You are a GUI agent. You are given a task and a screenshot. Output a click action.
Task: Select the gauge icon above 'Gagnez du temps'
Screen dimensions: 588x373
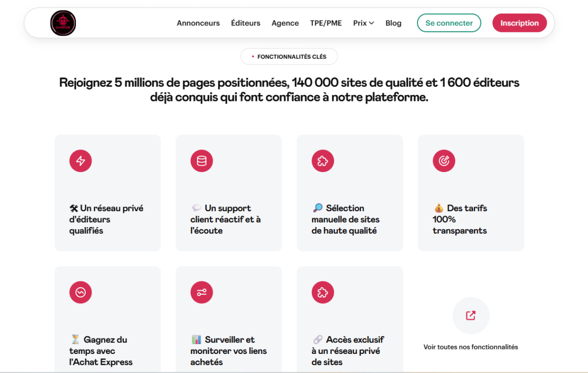point(80,292)
